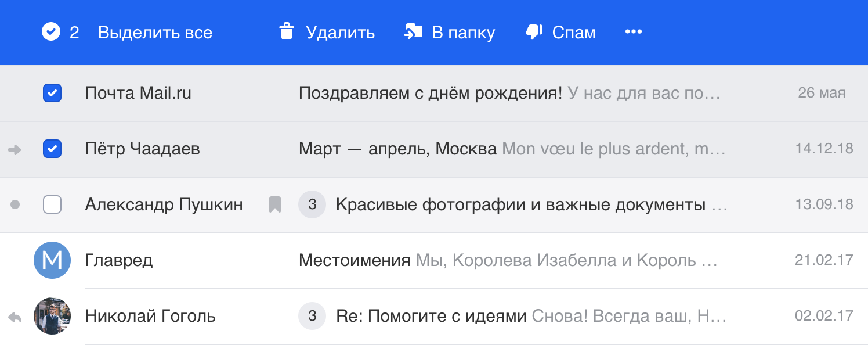
Task: Click the "Удалить" text label
Action: point(340,33)
